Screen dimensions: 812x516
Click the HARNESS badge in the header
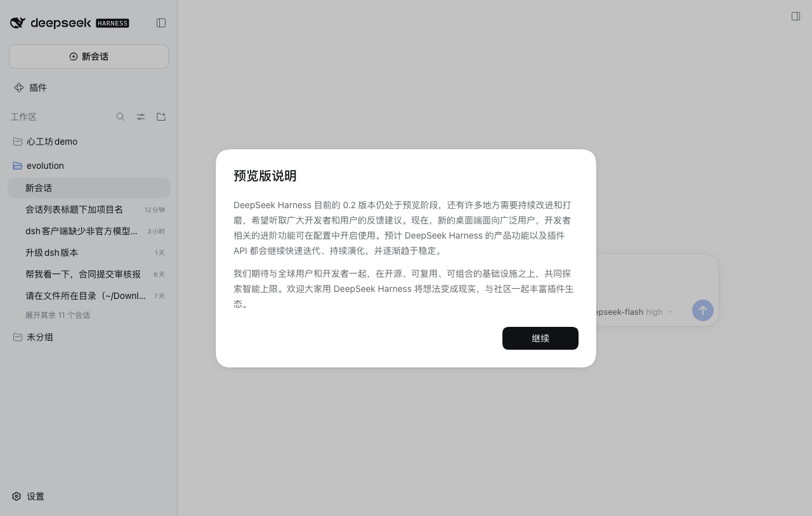112,23
